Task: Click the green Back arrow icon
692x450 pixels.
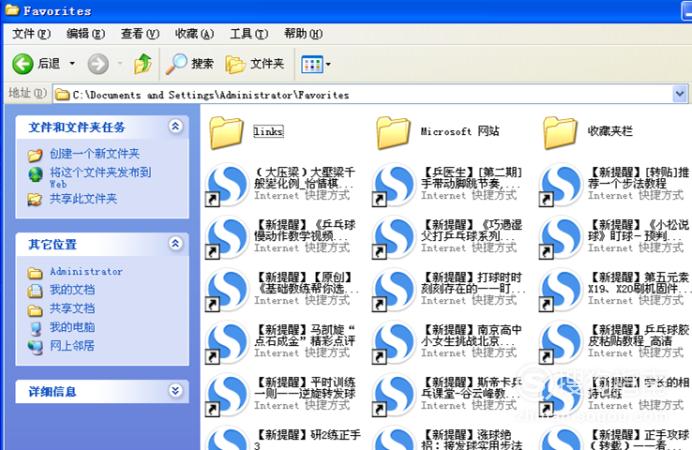Action: (23, 64)
